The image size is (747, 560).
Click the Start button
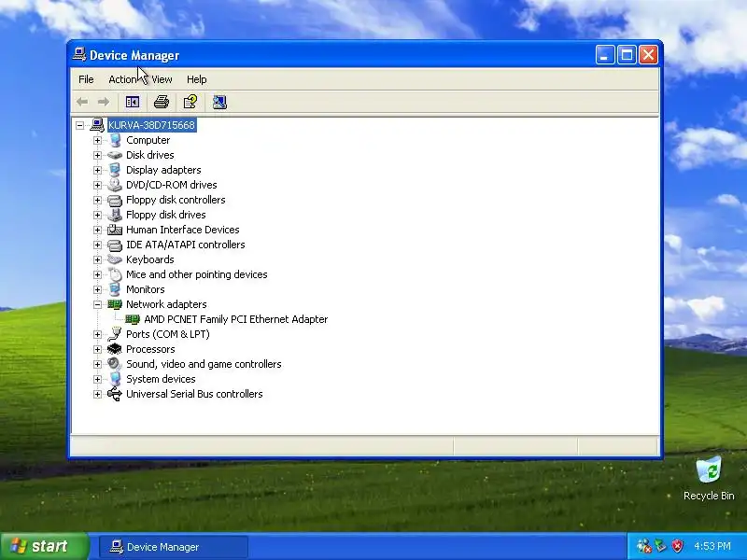coord(44,546)
